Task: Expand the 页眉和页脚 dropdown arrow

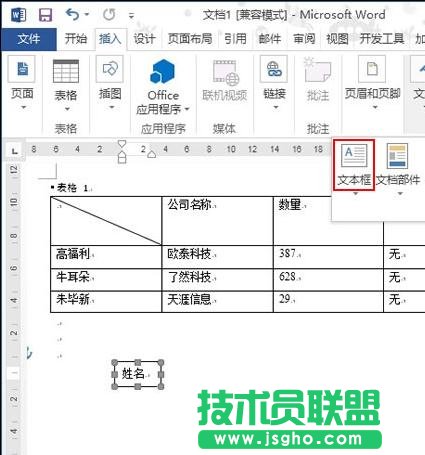Action: [375, 107]
